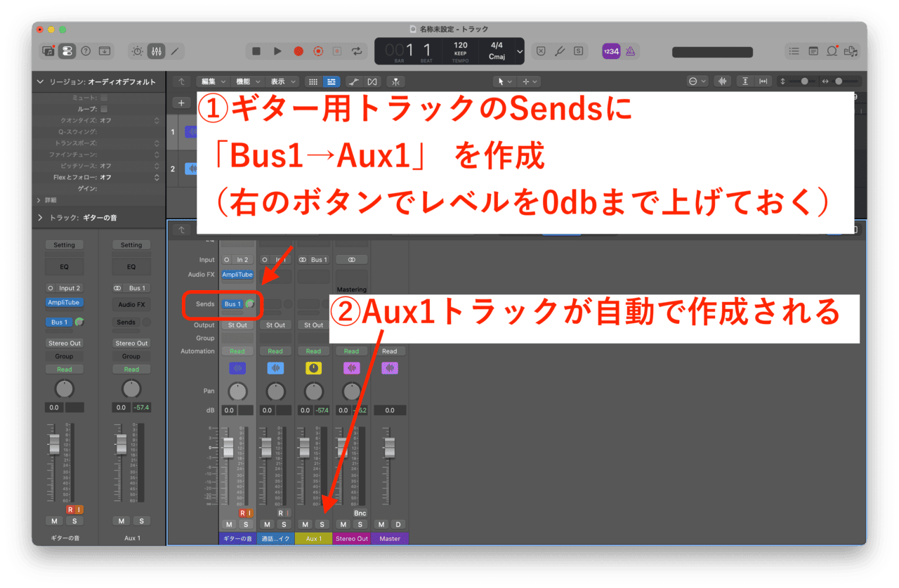Image resolution: width=899 pixels, height=588 pixels.
Task: Toggle Flex view hourglass button
Action: point(372,81)
